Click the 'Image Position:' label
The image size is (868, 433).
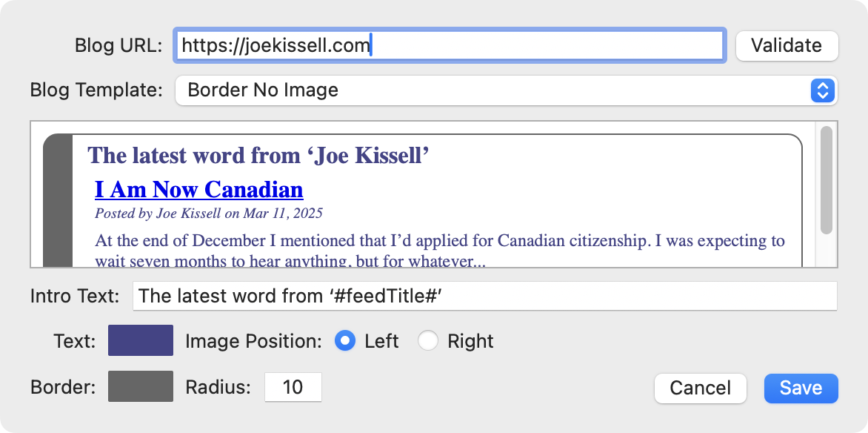pos(253,341)
